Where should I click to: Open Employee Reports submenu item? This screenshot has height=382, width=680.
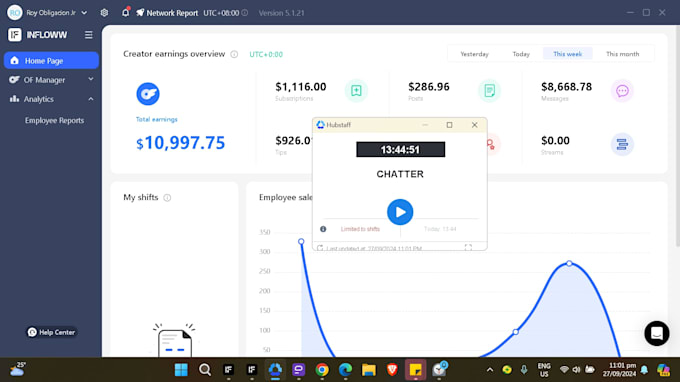click(54, 121)
